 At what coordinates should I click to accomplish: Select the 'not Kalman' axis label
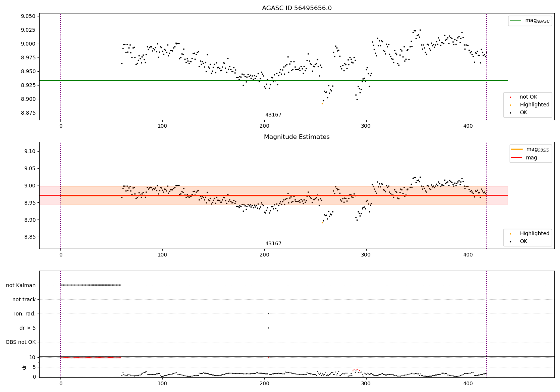click(x=21, y=286)
